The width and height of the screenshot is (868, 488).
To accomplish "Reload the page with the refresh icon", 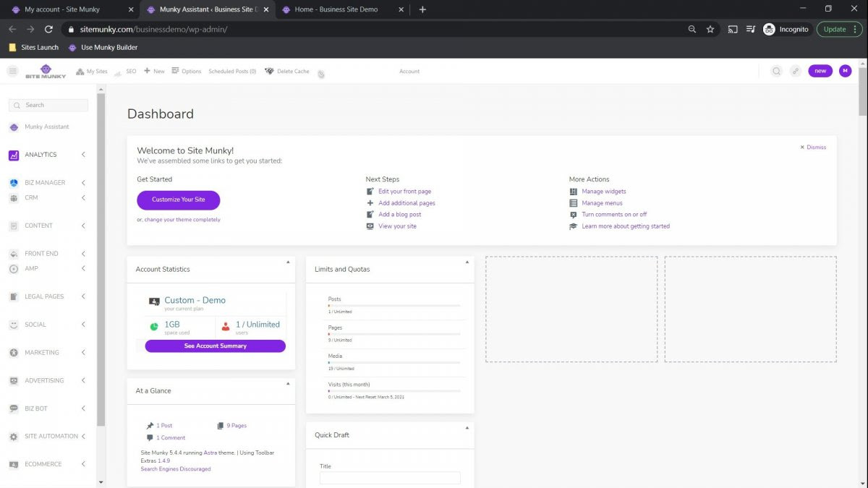I will tap(48, 29).
